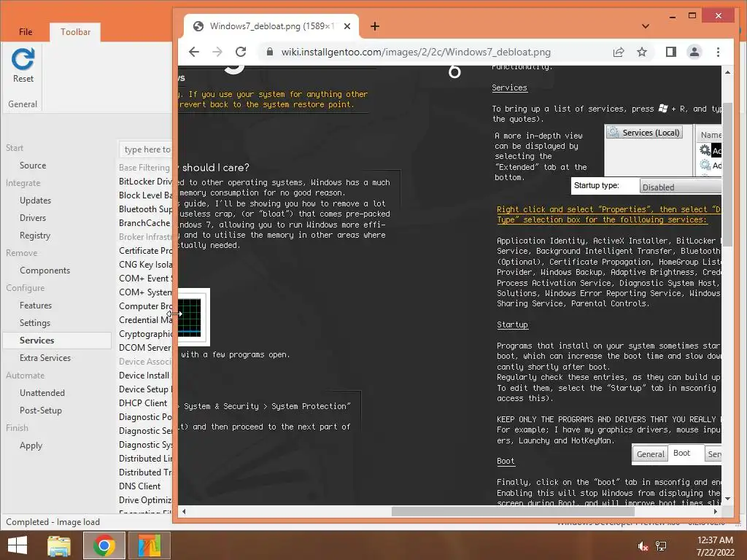Viewport: 747px width, 560px height.
Task: Click the muted volume tray icon
Action: pos(643,546)
